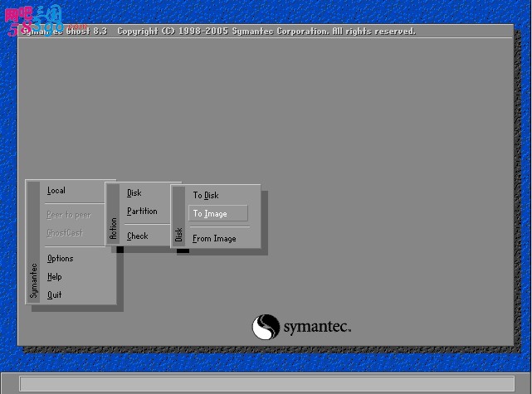532x394 pixels.
Task: Click the Symantec yin-yang logo
Action: pyautogui.click(x=266, y=327)
